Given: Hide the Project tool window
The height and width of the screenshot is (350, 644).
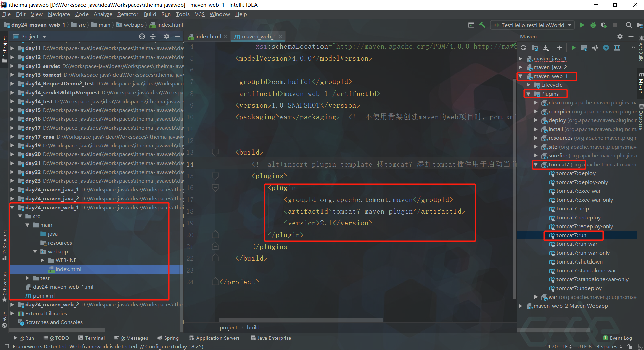Looking at the screenshot, I should [178, 36].
